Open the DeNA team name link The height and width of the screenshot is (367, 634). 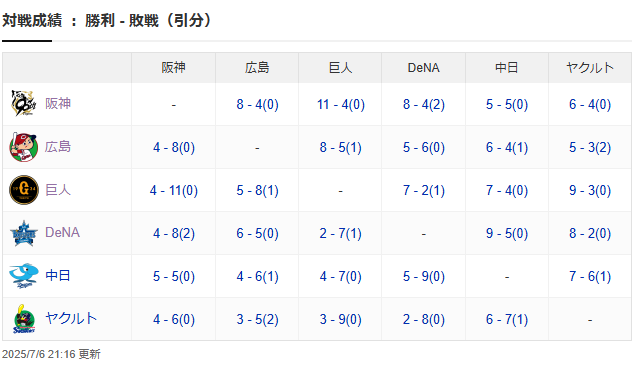coord(62,232)
